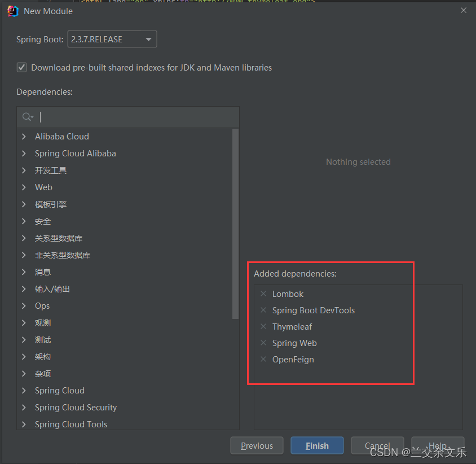Remove Thymeleaf dependency using its X icon
This screenshot has width=476, height=464.
263,327
